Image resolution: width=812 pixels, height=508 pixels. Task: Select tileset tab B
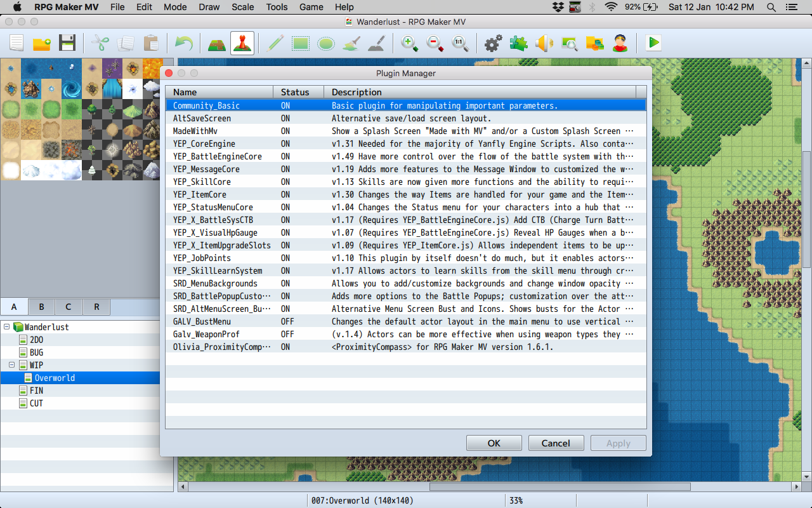pyautogui.click(x=41, y=307)
